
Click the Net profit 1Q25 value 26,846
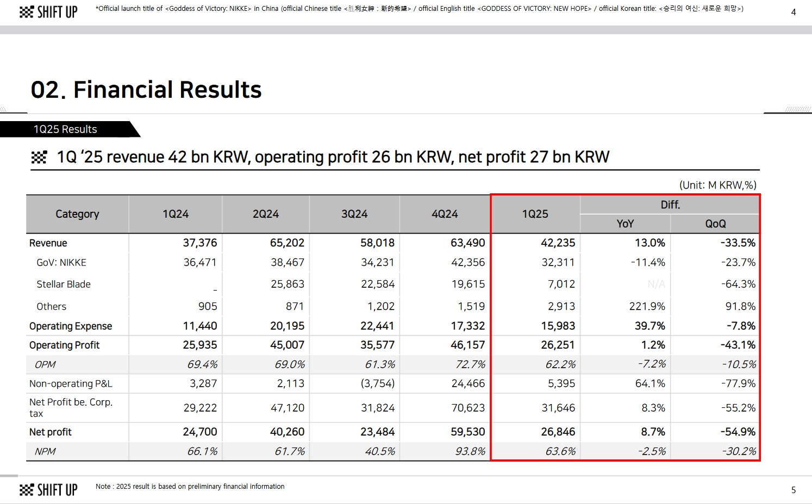tap(558, 432)
